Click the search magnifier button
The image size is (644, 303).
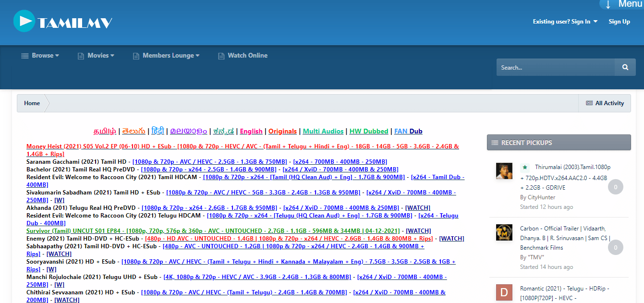coord(625,68)
